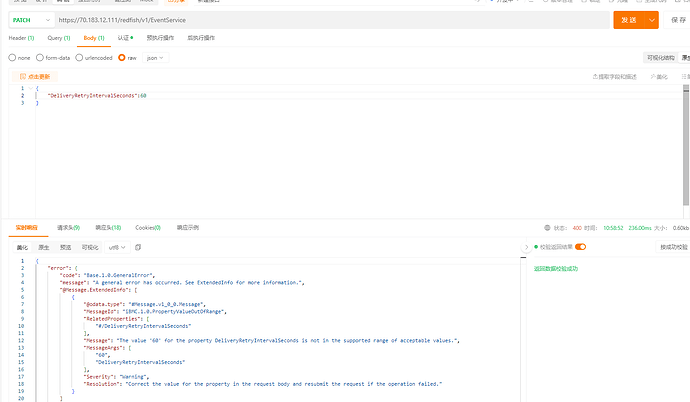Click the 236.00ms response time value

(639, 228)
